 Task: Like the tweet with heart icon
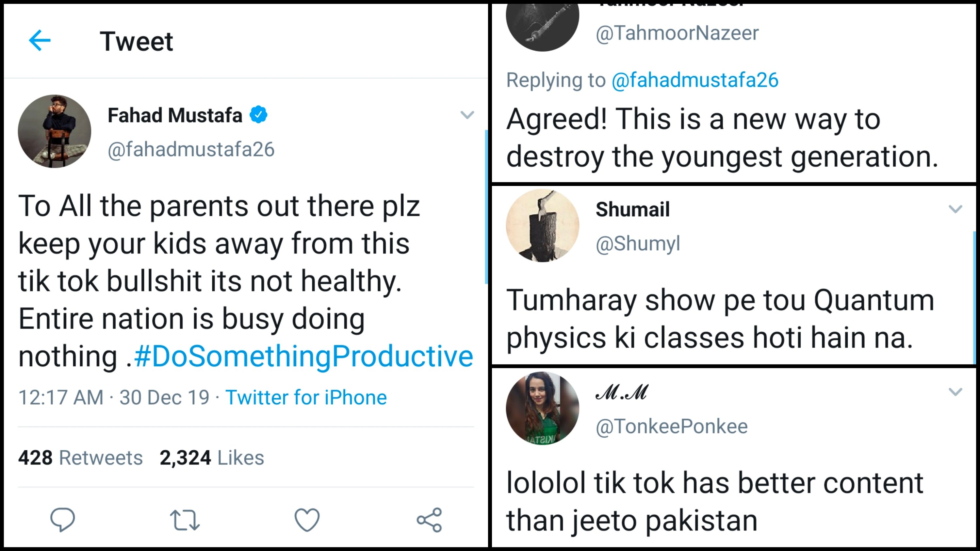307,519
